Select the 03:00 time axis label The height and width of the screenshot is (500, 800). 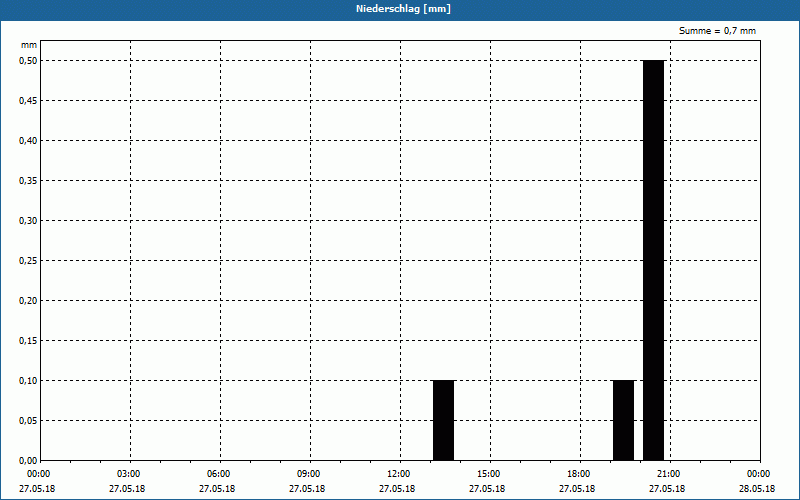[128, 474]
